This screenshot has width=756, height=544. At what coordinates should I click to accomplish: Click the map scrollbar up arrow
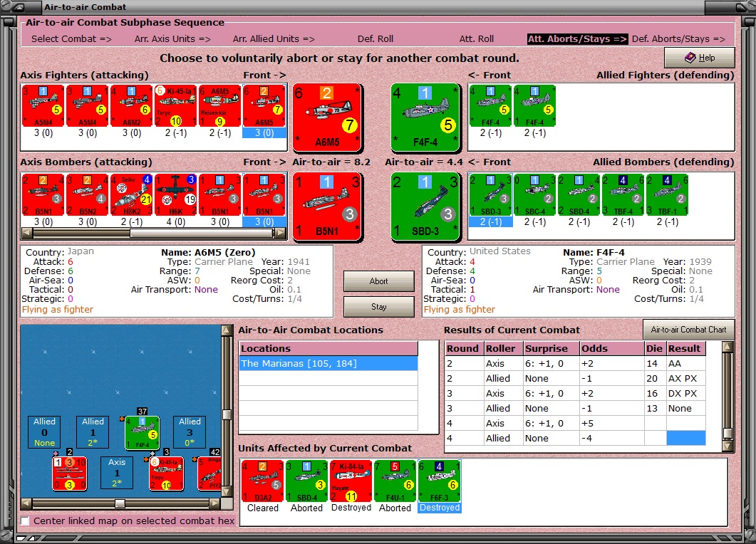[226, 330]
